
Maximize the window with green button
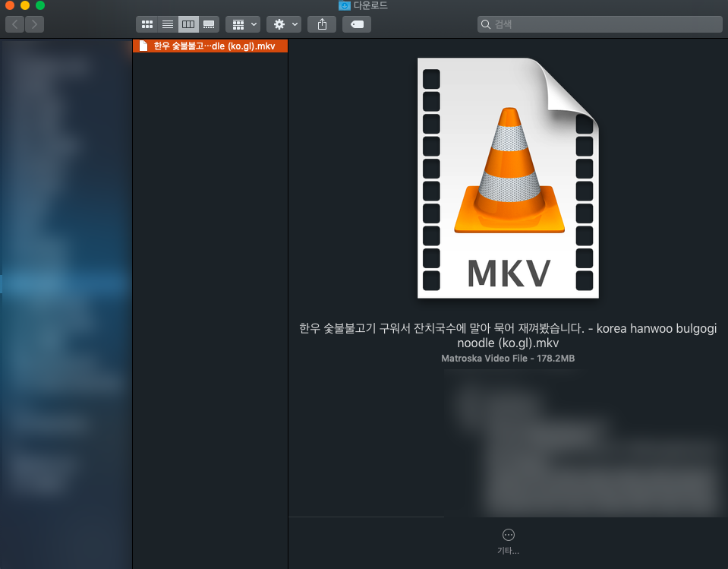pyautogui.click(x=40, y=5)
